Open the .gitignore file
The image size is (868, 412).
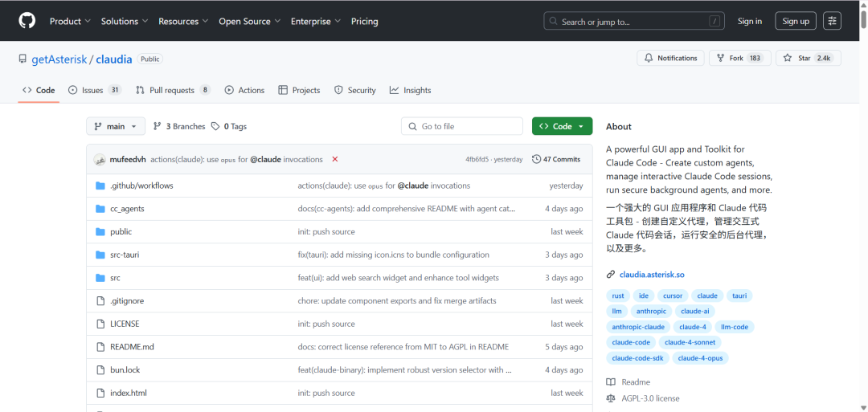(x=127, y=301)
